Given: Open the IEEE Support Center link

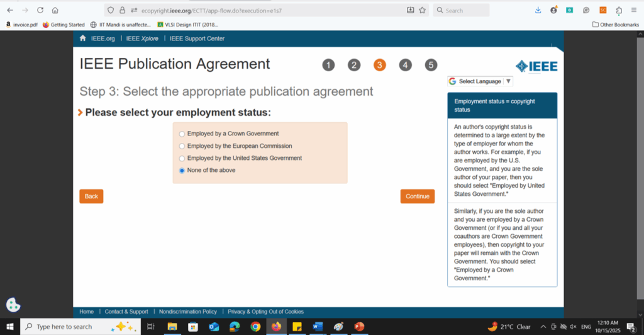Looking at the screenshot, I should [x=197, y=38].
